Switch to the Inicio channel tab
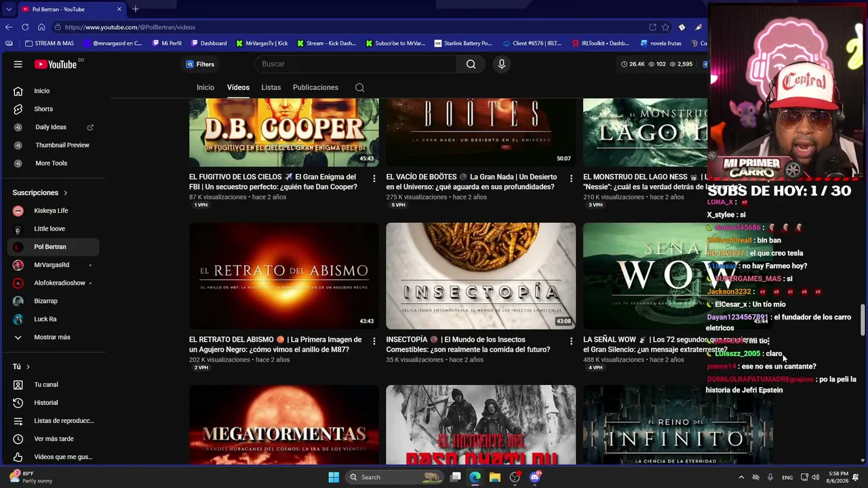 (205, 87)
